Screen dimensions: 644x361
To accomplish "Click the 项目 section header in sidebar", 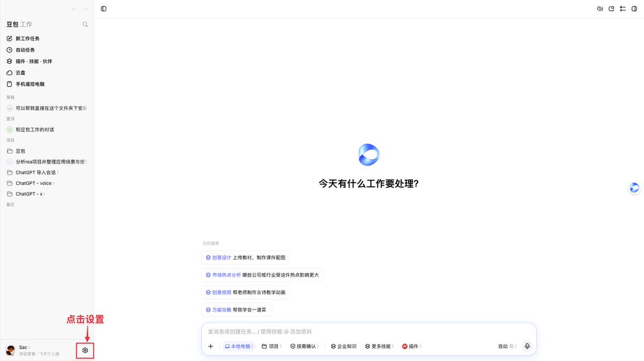I will pos(10,140).
